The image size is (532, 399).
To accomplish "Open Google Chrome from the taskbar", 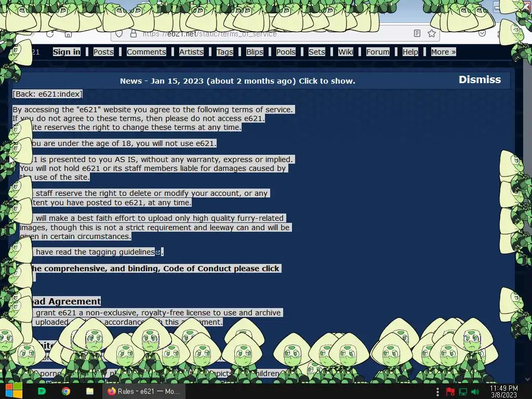I will (x=66, y=391).
